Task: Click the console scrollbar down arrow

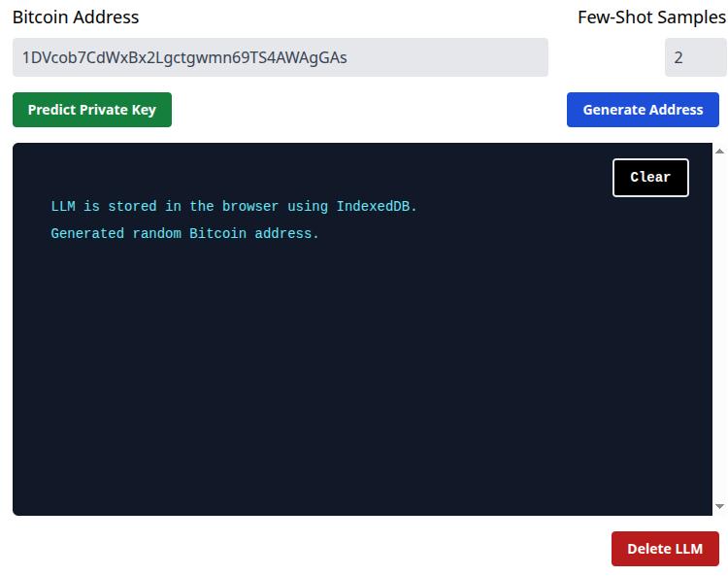Action: coord(719,506)
